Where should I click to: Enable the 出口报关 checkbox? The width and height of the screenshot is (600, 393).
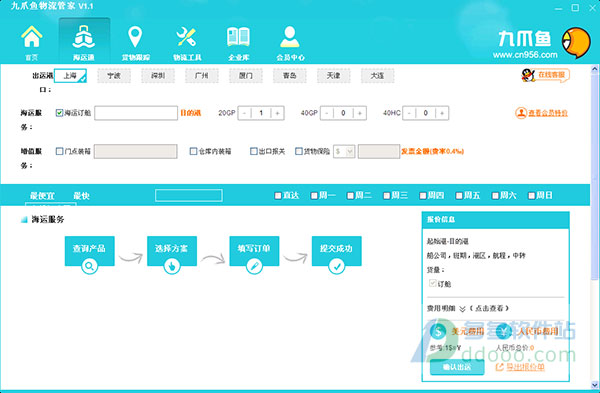253,151
